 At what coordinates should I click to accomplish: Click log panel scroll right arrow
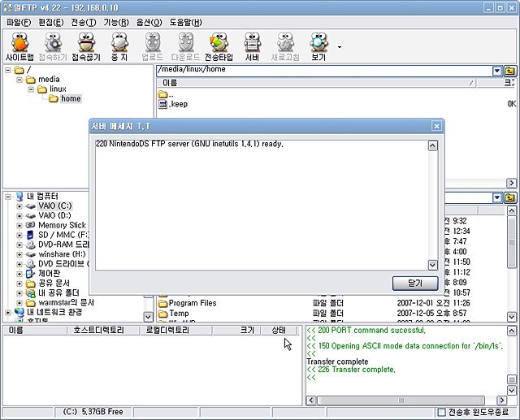pyautogui.click(x=502, y=401)
